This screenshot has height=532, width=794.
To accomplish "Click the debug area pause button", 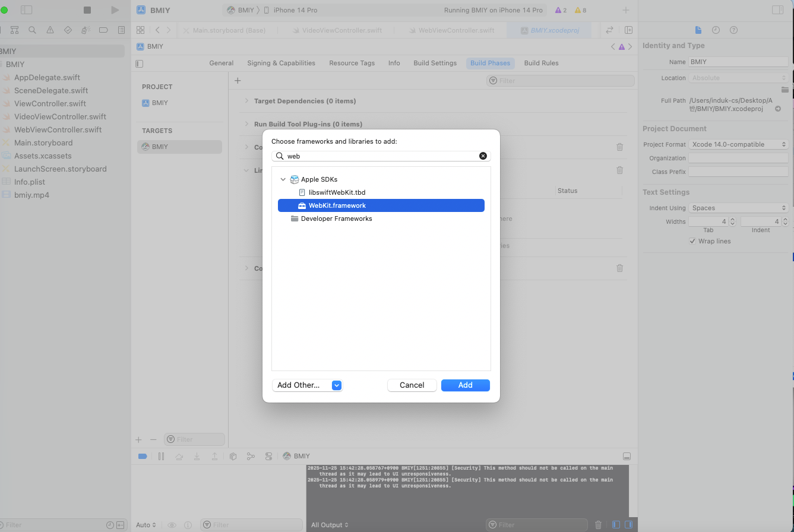I will 161,456.
